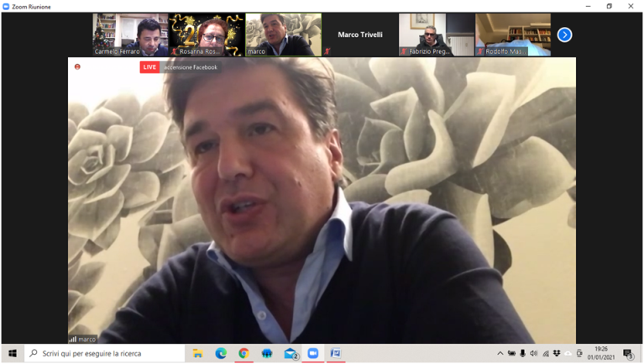Click the Windows search box
644x364 pixels.
[x=105, y=354]
